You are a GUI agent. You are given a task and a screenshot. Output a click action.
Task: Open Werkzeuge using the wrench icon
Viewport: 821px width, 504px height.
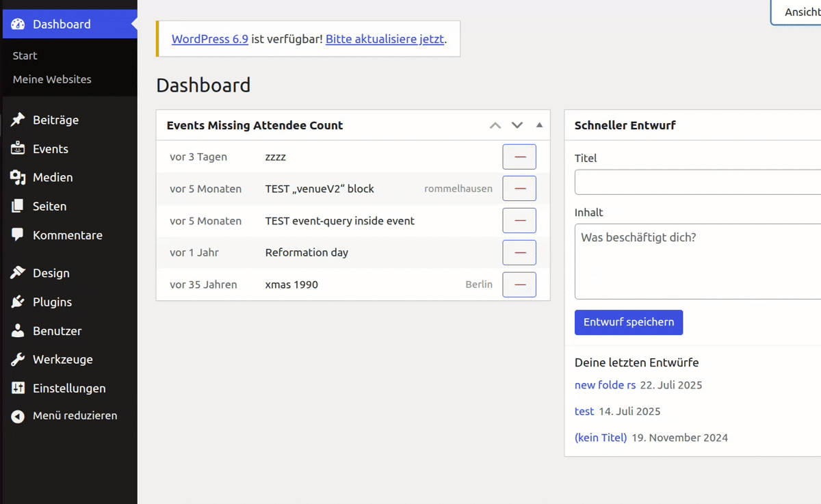tap(18, 359)
